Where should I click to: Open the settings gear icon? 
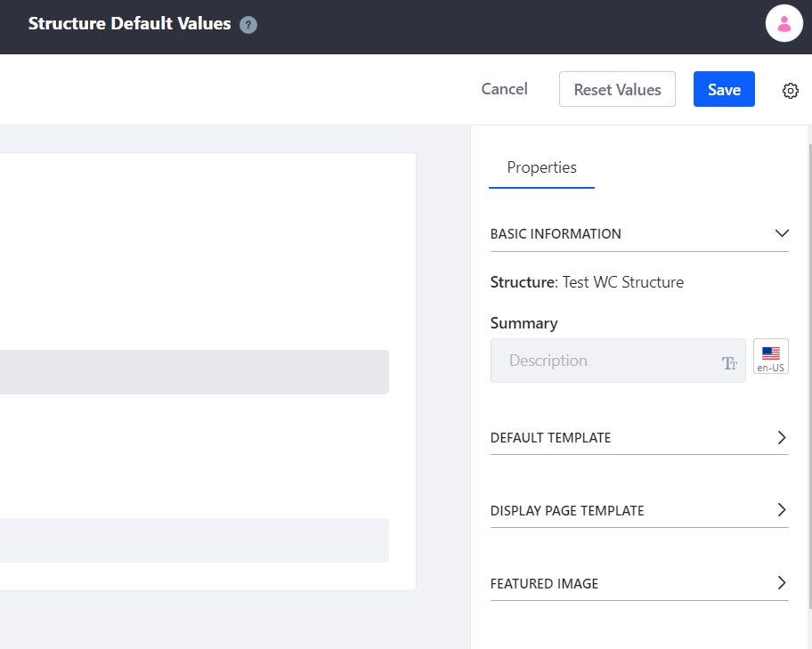coord(791,91)
